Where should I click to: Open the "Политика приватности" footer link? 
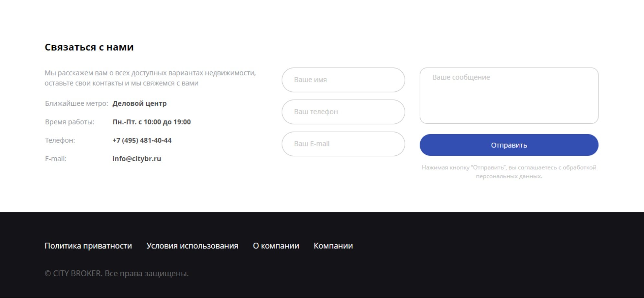point(88,246)
